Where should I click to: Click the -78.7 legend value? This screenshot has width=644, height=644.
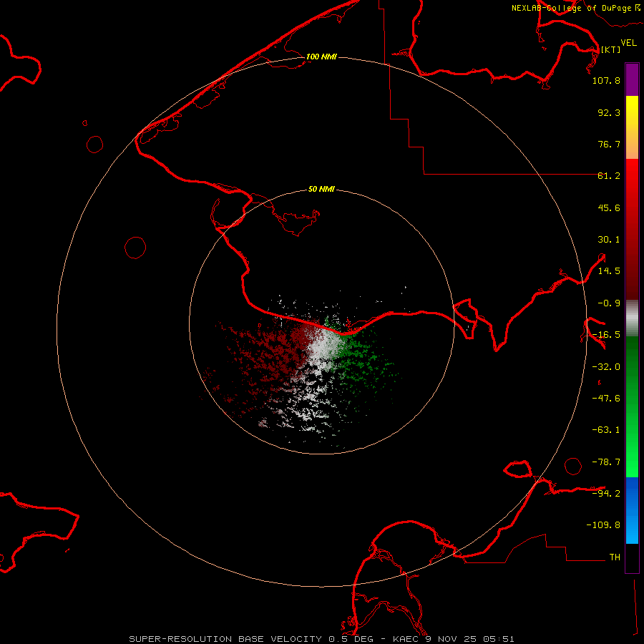pyautogui.click(x=606, y=462)
